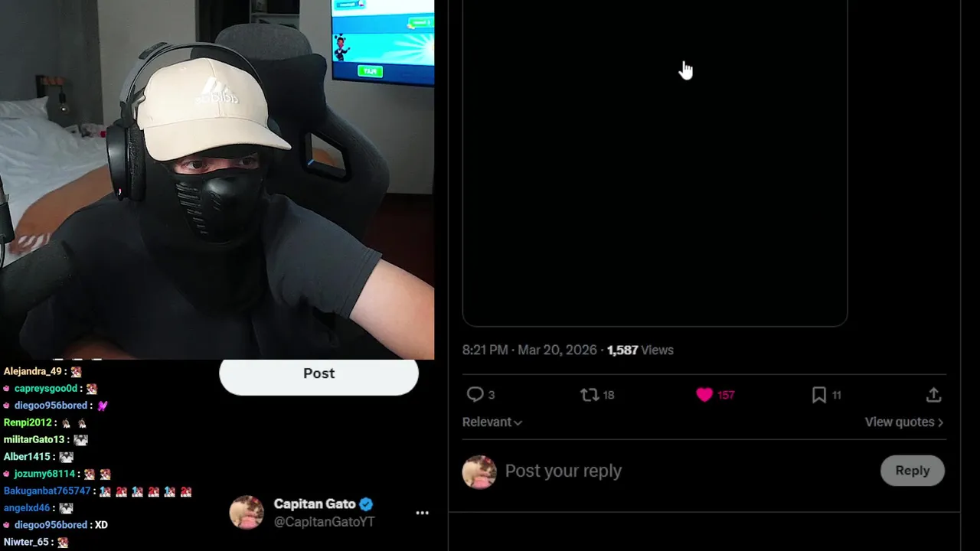This screenshot has height=551, width=980.
Task: Click the 1,587 Views count
Action: tap(640, 350)
